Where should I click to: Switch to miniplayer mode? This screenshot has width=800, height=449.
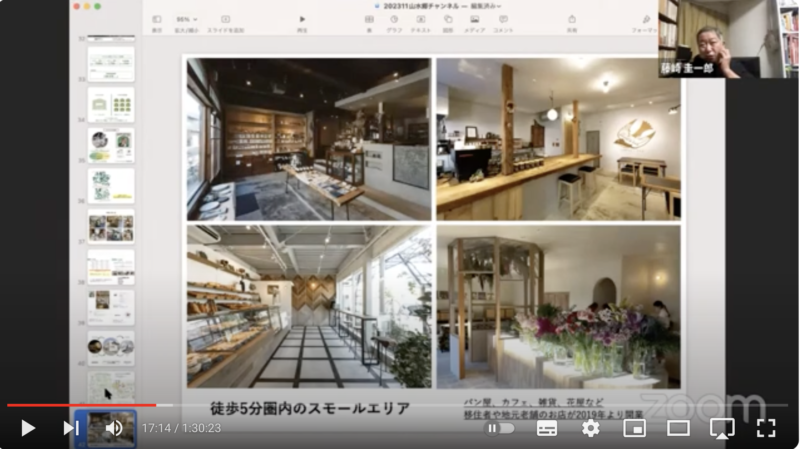[x=634, y=428]
